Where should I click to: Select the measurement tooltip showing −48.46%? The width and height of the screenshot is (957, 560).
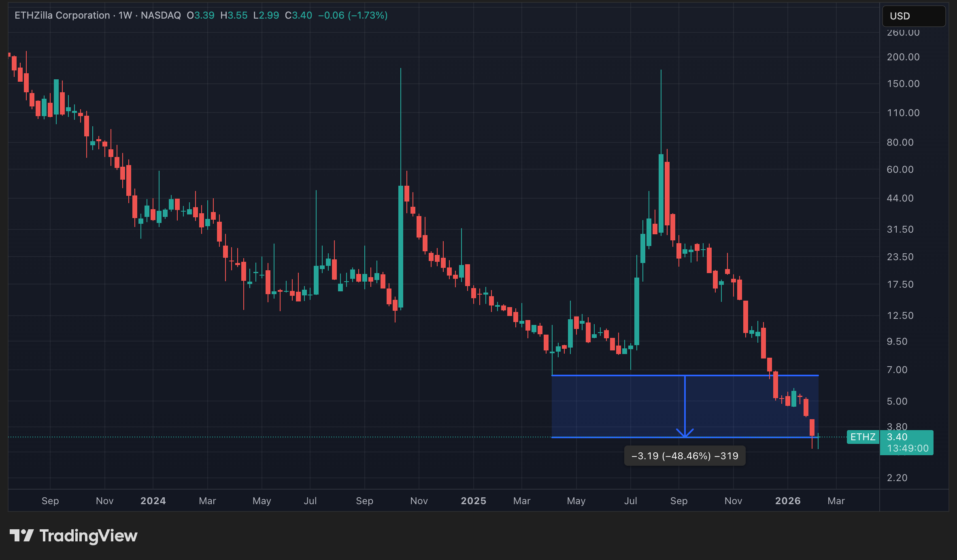685,456
